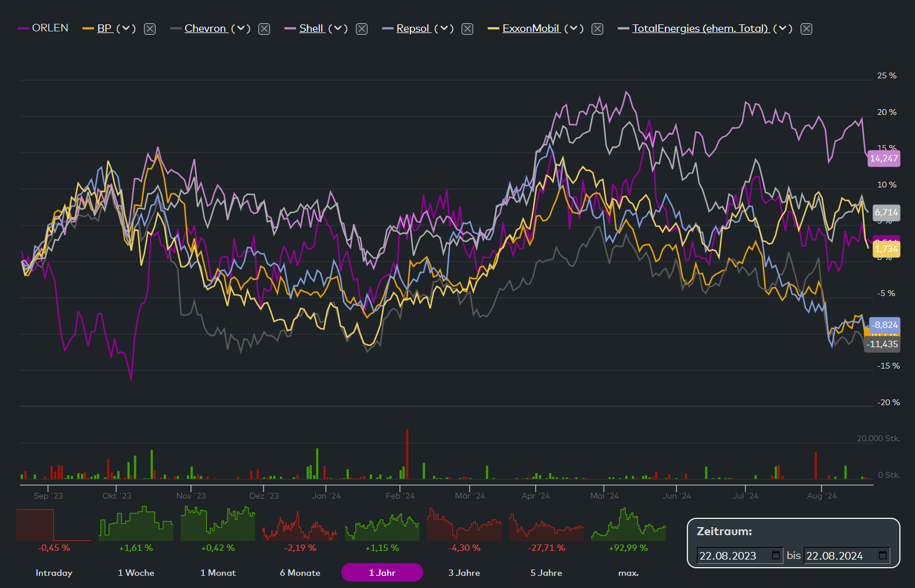
Task: Expand the Chevron dropdown chevron
Action: point(241,28)
